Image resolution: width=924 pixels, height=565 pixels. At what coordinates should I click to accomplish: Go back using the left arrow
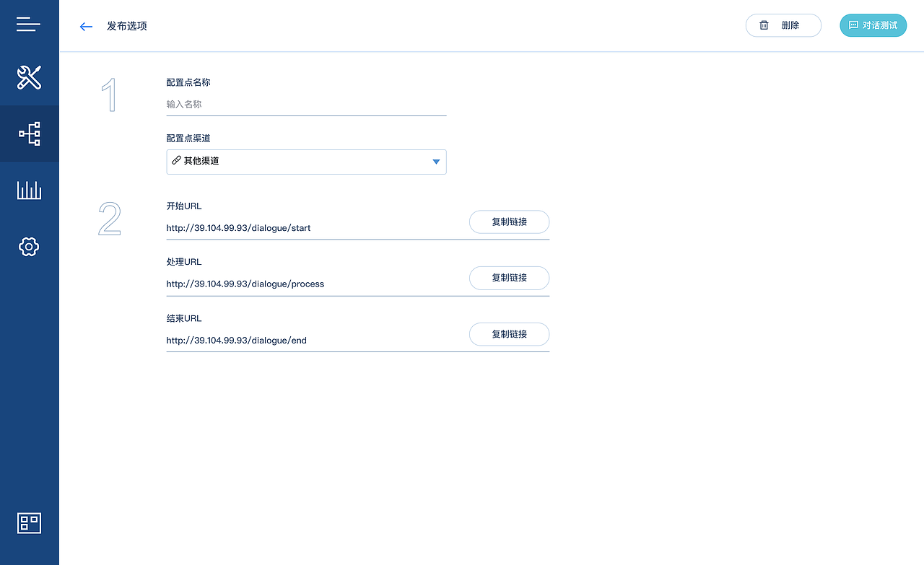tap(86, 27)
